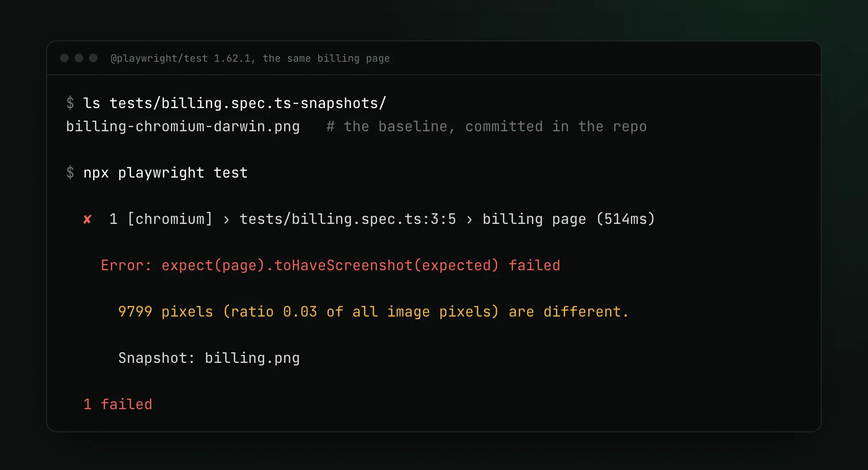Click the 'Snapshot: billing.png' line
The image size is (868, 470).
tap(209, 358)
